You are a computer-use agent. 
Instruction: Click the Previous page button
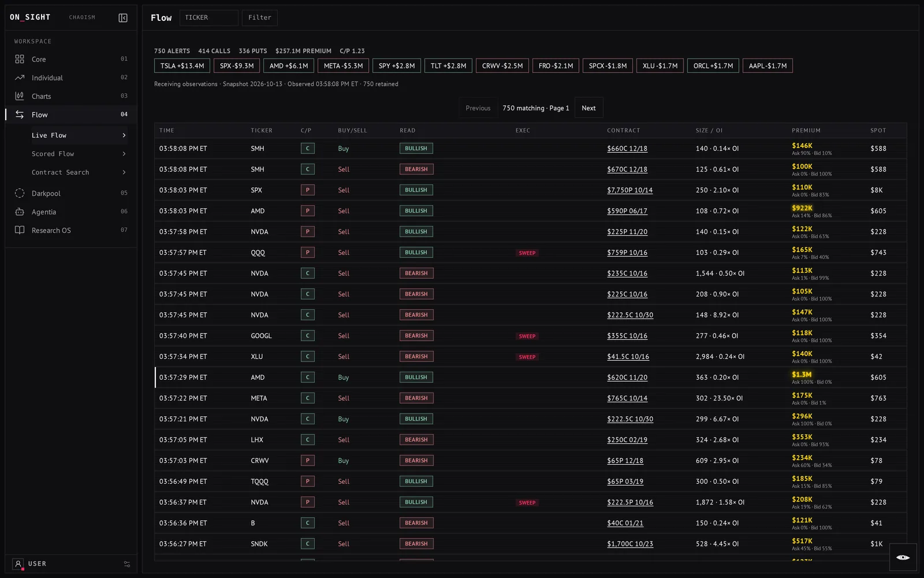[x=478, y=108]
